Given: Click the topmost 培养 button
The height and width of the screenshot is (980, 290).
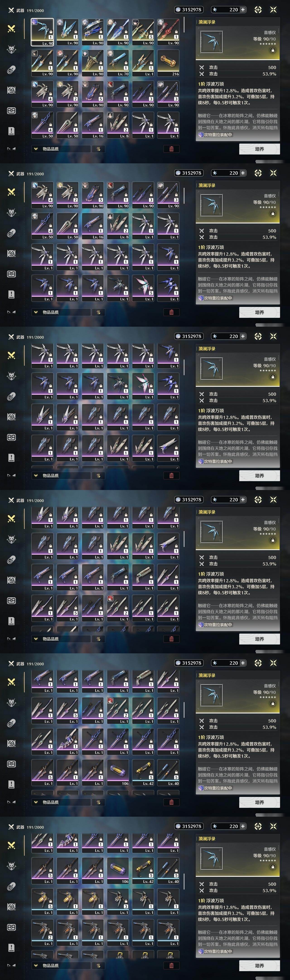Looking at the screenshot, I should click(x=260, y=149).
